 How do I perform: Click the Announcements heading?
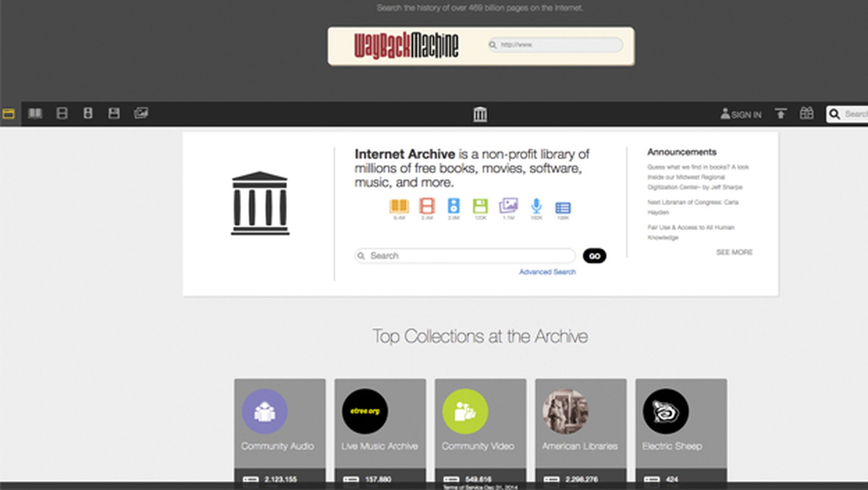coord(682,152)
